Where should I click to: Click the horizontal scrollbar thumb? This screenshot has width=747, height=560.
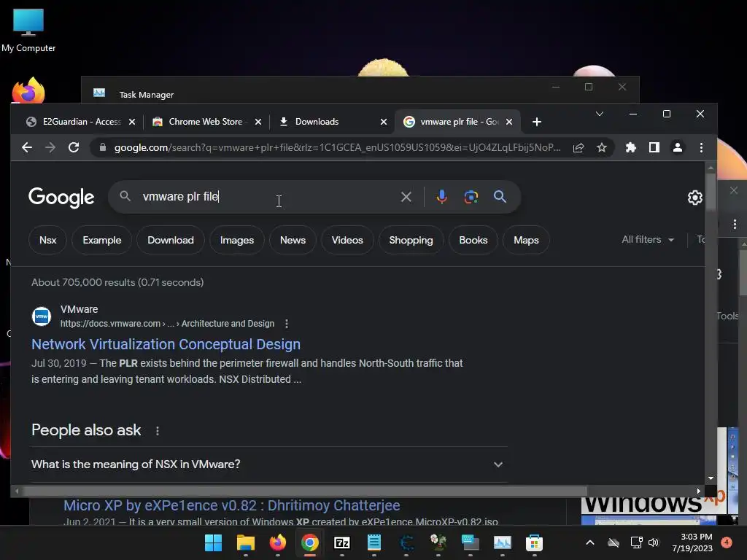click(305, 491)
